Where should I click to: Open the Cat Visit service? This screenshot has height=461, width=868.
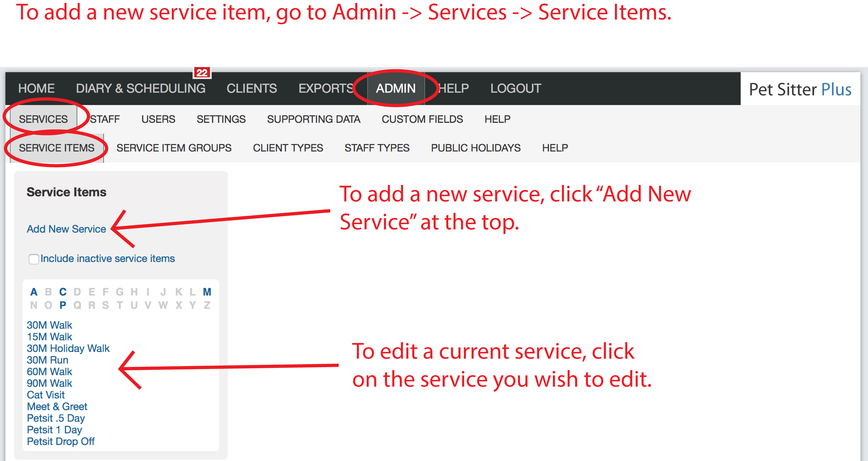[46, 395]
